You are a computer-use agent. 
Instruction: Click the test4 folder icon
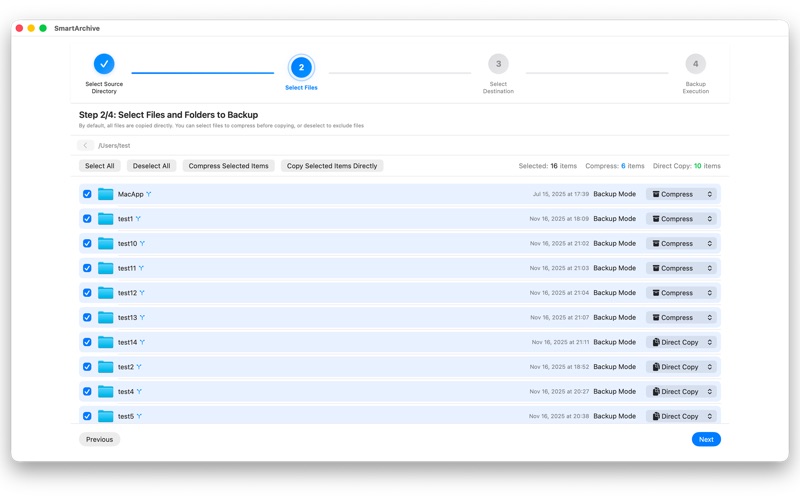click(x=106, y=392)
